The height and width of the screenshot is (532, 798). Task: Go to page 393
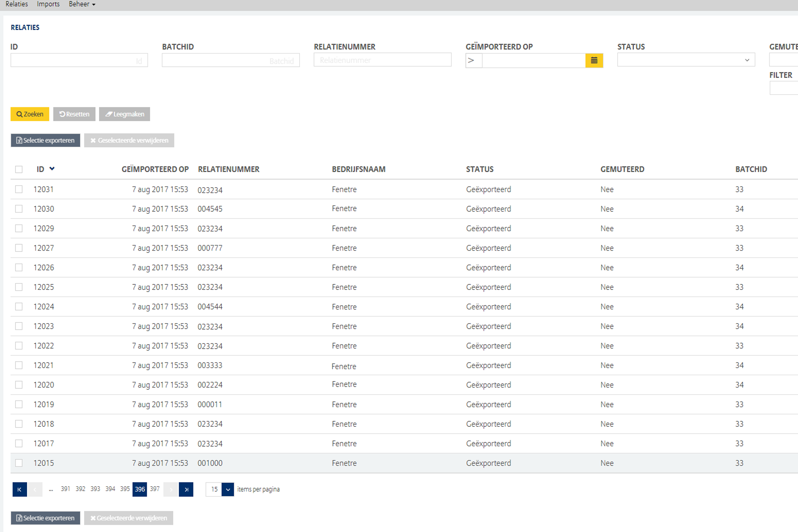click(95, 489)
